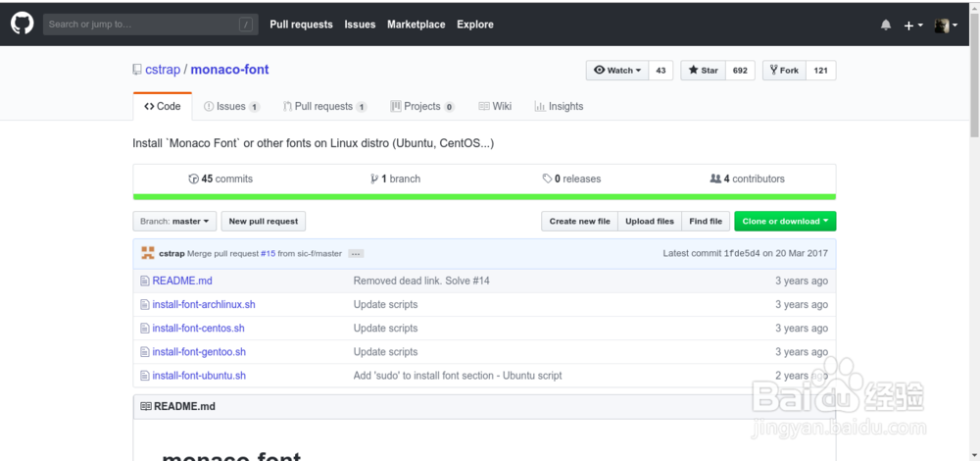Click Create new file button

click(579, 222)
